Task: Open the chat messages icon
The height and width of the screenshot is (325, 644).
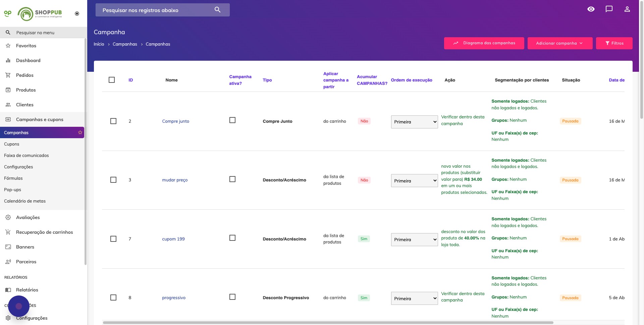Action: tap(609, 9)
